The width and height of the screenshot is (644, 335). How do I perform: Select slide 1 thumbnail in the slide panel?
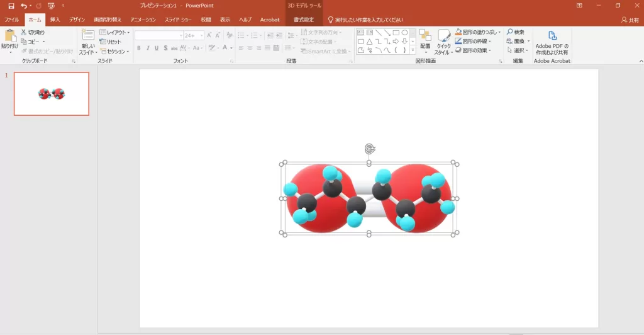pos(52,94)
